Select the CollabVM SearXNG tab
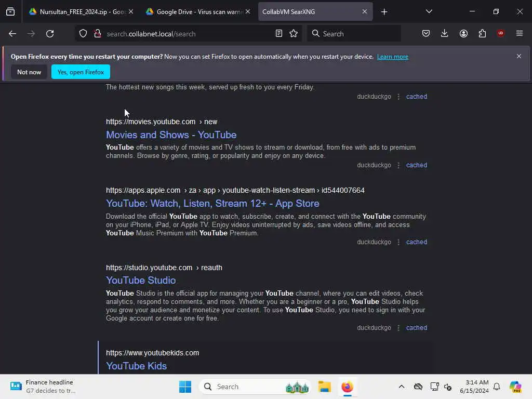Image resolution: width=532 pixels, height=399 pixels. click(x=315, y=11)
